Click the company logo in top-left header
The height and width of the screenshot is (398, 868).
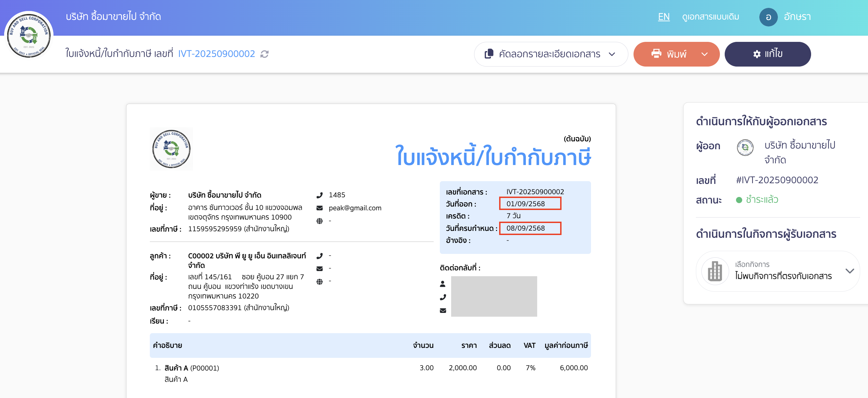pos(29,35)
